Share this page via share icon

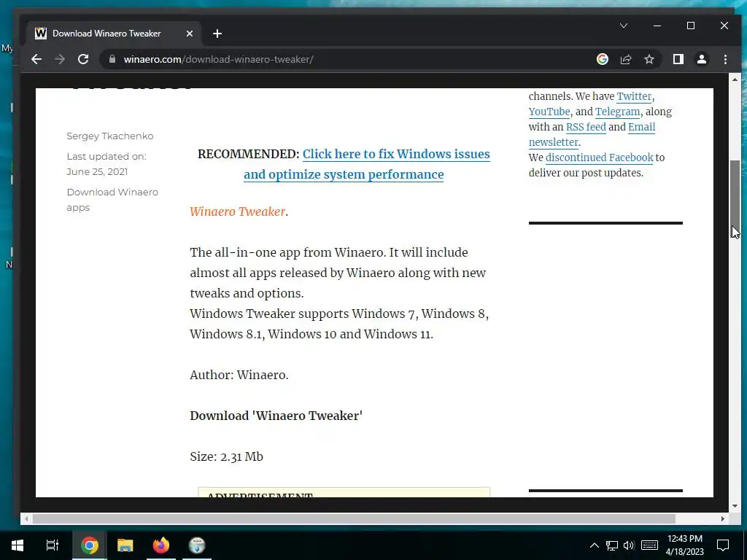point(625,59)
